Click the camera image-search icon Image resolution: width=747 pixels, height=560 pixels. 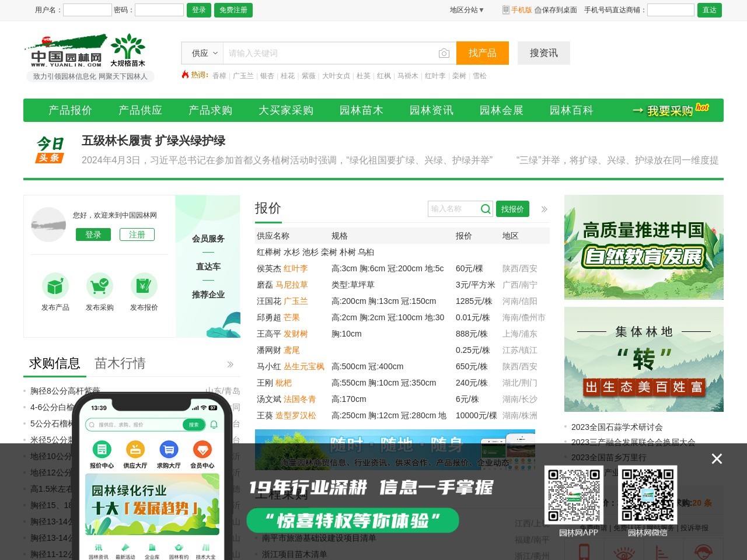click(x=444, y=53)
